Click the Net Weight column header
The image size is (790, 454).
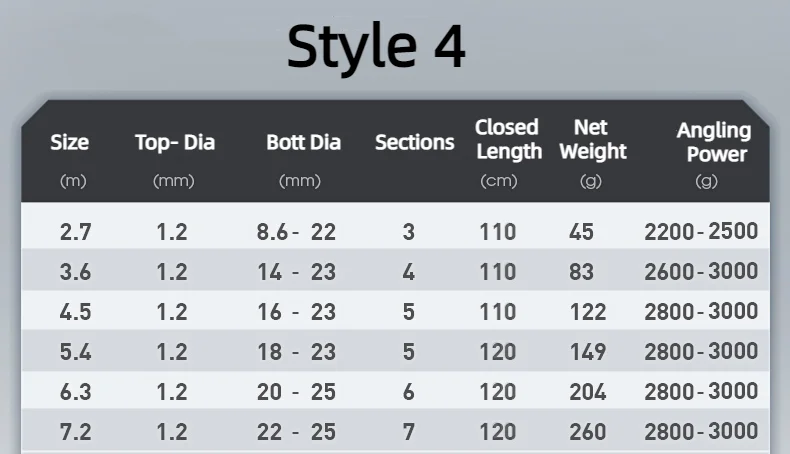click(x=592, y=139)
